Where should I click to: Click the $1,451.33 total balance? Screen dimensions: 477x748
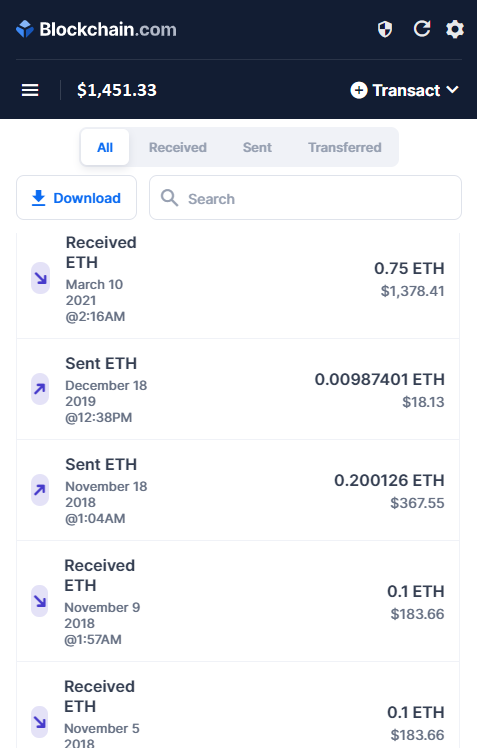tap(117, 90)
